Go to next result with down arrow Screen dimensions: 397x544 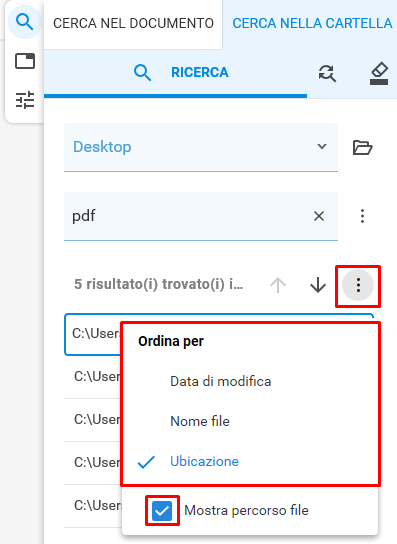[x=318, y=285]
